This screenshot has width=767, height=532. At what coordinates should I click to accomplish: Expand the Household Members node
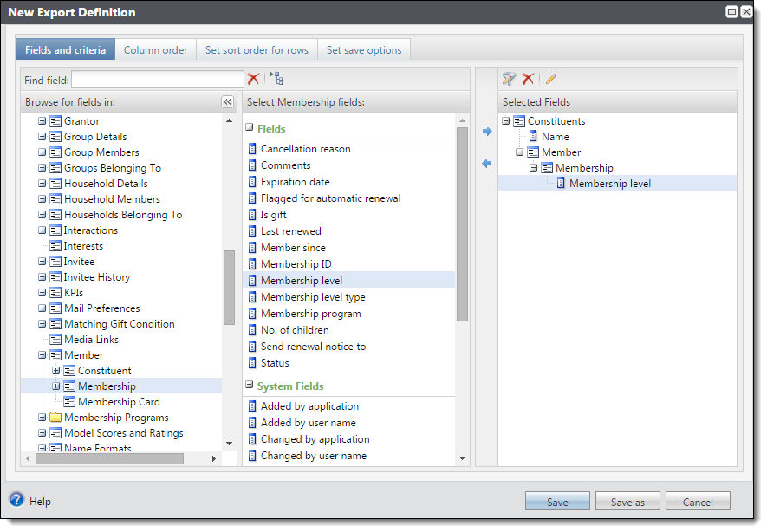[42, 199]
